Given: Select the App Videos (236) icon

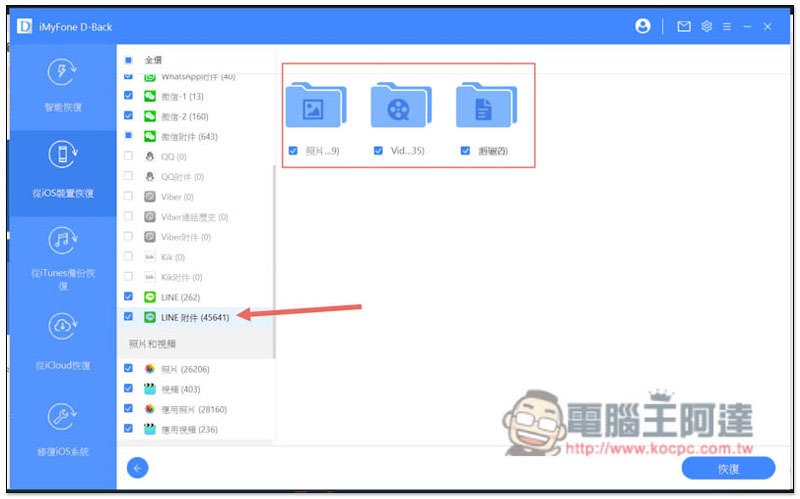Looking at the screenshot, I should click(149, 429).
